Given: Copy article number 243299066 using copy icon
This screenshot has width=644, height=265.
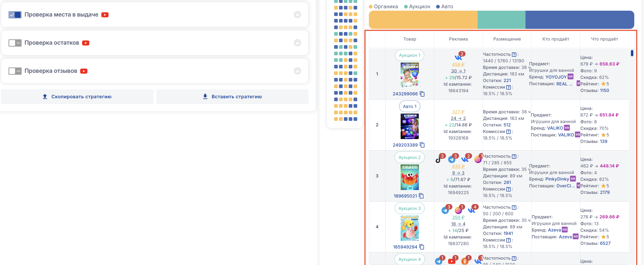Looking at the screenshot, I should tap(422, 94).
